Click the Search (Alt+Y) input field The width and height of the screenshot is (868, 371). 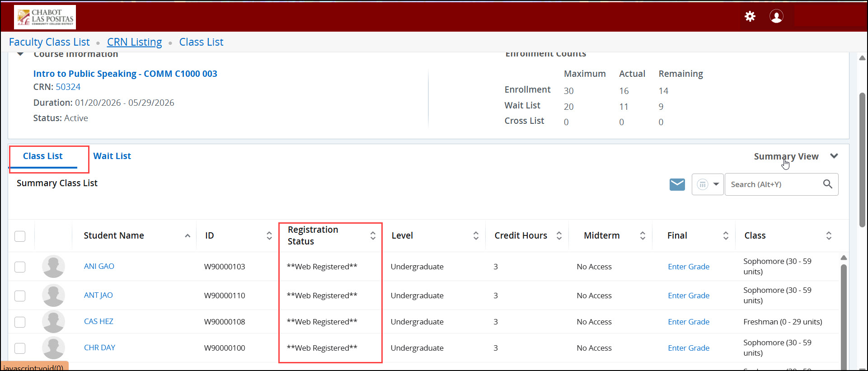coord(774,184)
